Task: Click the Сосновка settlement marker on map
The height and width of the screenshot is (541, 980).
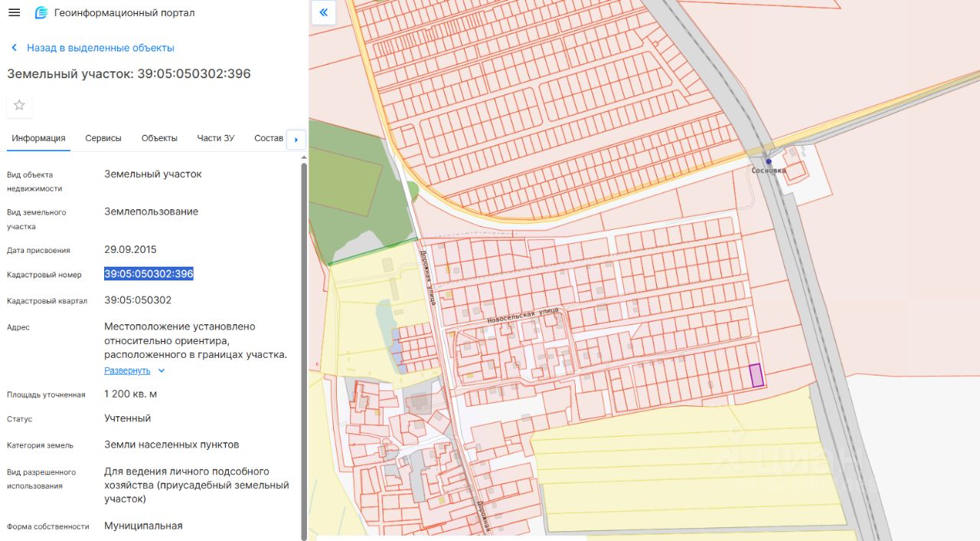Action: click(x=769, y=162)
